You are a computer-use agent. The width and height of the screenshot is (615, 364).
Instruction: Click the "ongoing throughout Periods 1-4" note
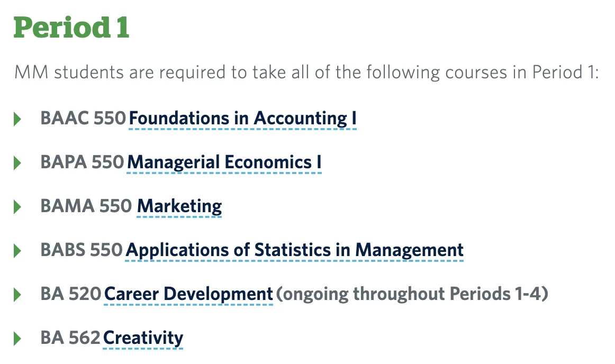412,294
